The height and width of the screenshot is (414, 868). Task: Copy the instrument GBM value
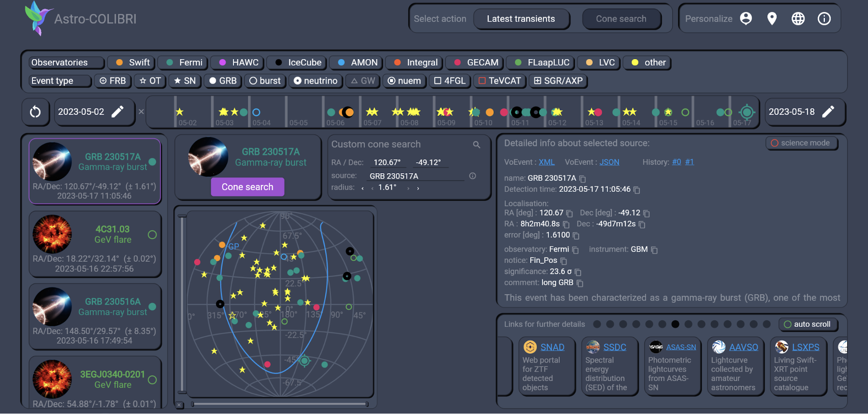(x=654, y=250)
